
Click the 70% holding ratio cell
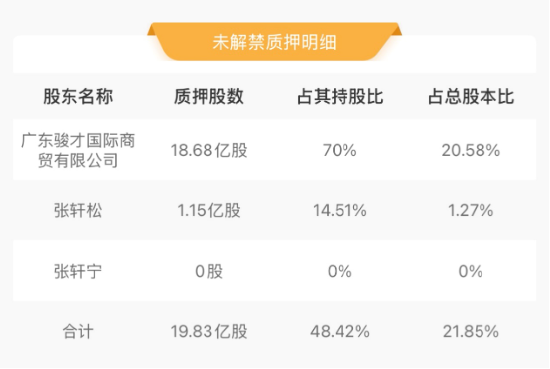click(340, 150)
